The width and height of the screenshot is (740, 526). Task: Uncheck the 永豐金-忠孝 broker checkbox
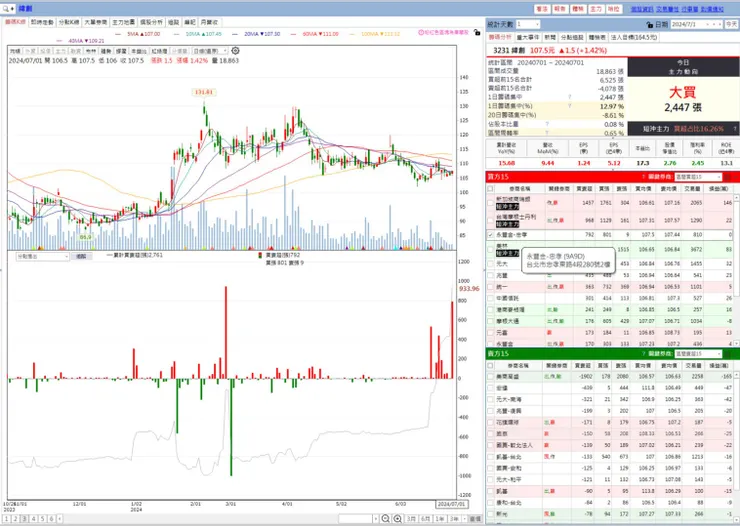(490, 234)
